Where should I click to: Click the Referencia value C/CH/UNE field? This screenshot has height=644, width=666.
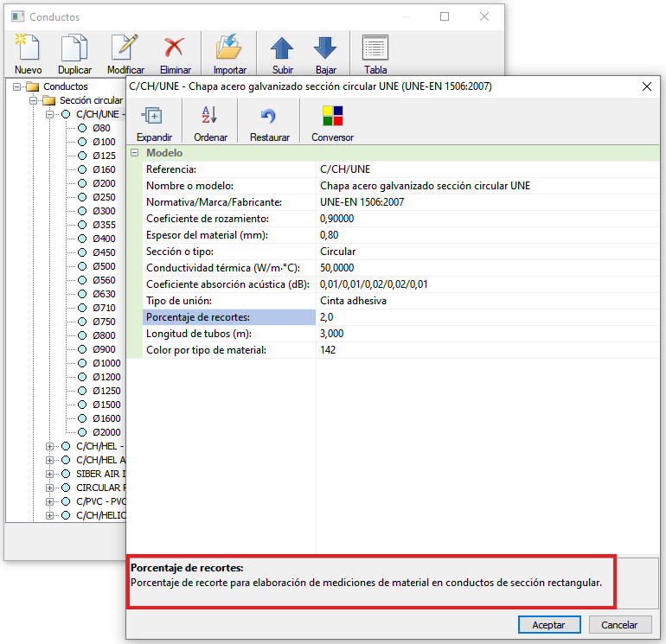[488, 169]
